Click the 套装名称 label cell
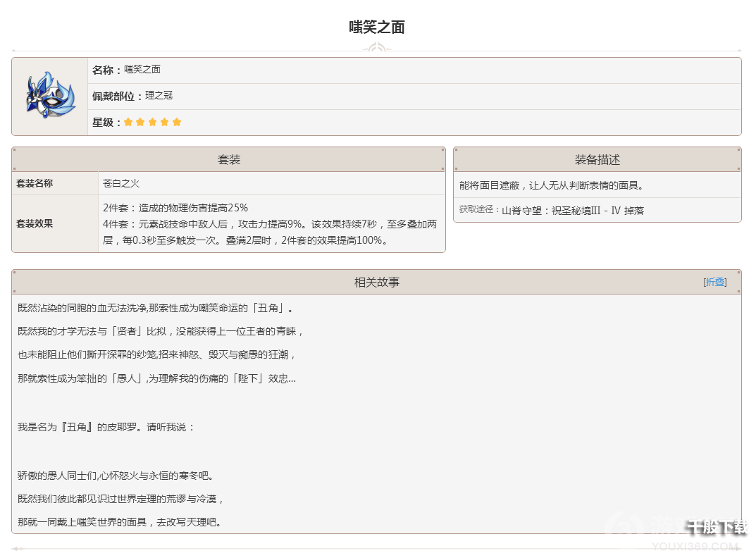 point(35,183)
